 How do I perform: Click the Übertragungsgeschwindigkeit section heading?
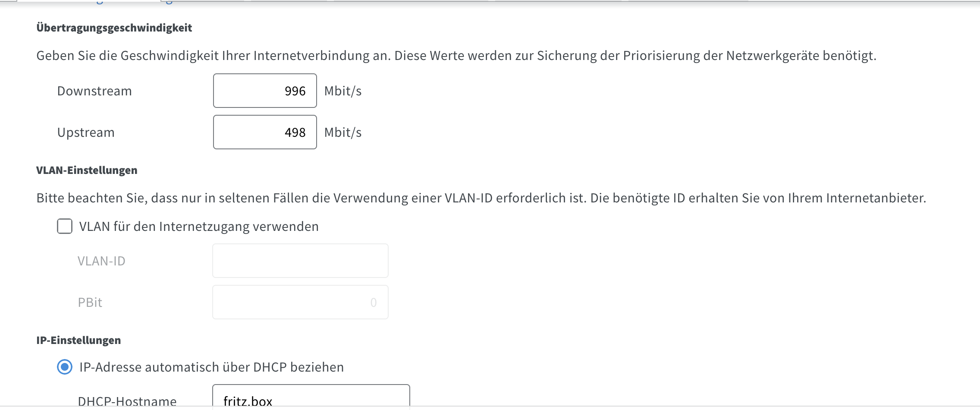[114, 28]
